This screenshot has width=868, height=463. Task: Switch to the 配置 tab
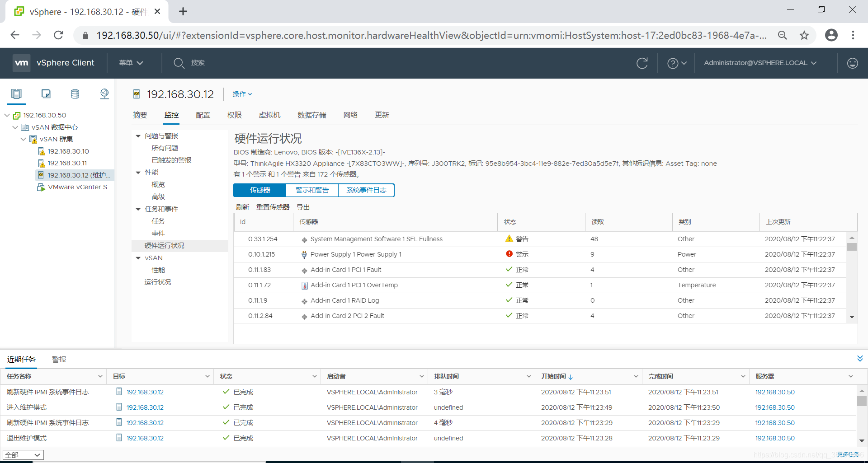point(203,115)
